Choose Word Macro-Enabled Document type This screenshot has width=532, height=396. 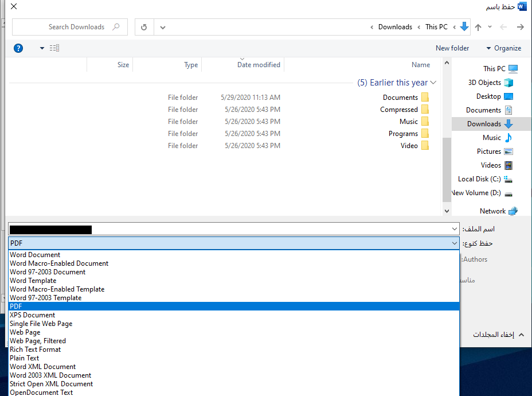234,263
